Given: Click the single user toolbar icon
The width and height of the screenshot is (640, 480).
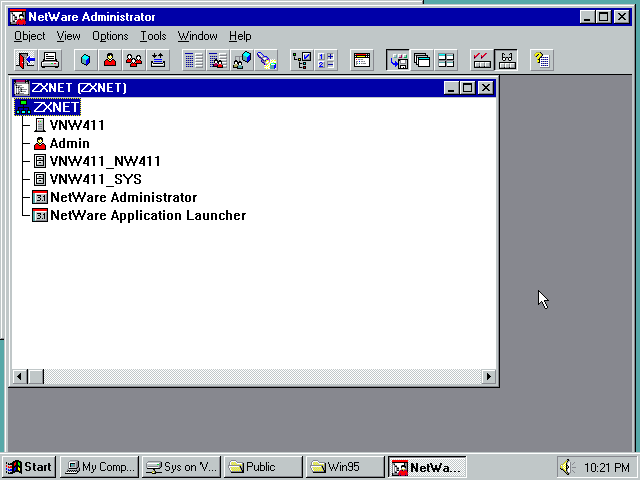Looking at the screenshot, I should pos(110,60).
